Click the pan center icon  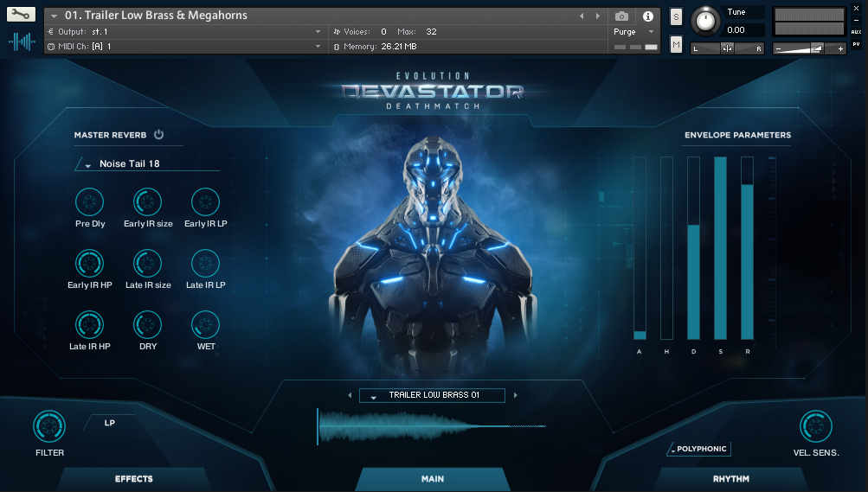(x=727, y=48)
